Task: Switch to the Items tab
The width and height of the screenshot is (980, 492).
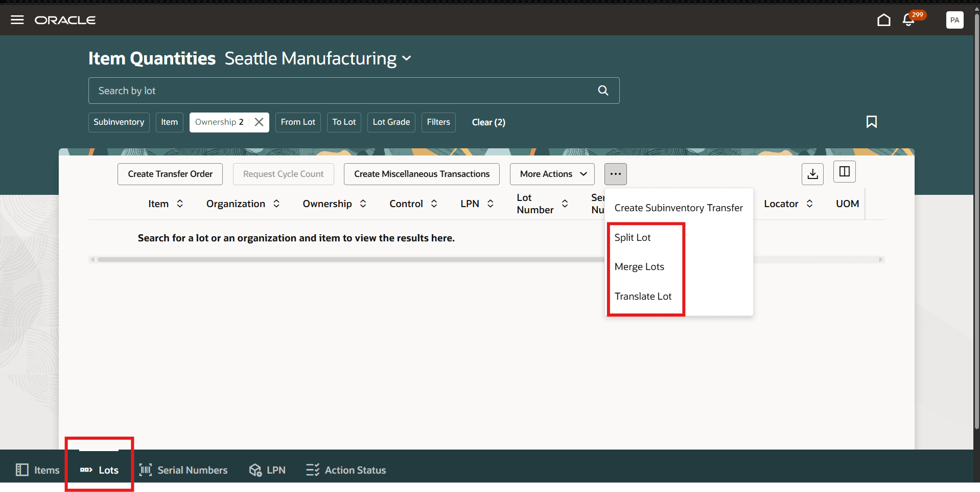Action: click(38, 469)
